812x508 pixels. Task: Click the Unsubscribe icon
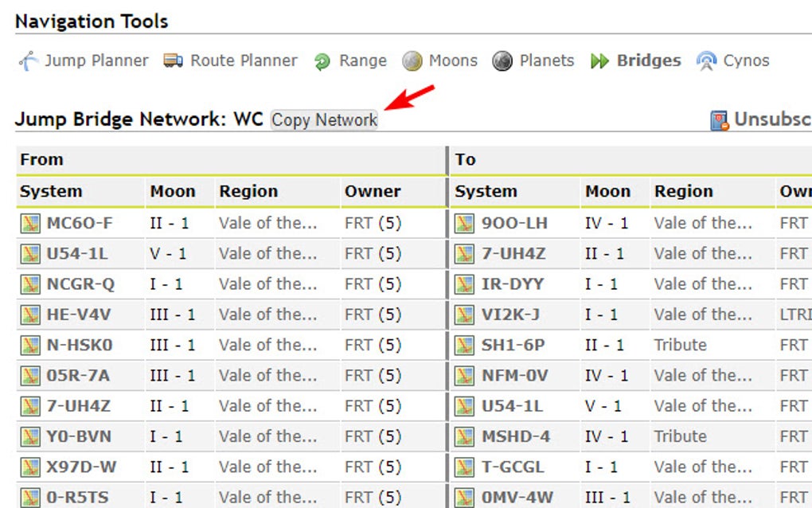[720, 121]
